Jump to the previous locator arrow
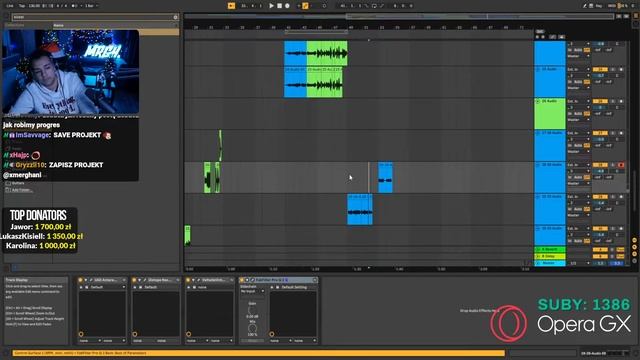640x360 pixels. [x=538, y=37]
